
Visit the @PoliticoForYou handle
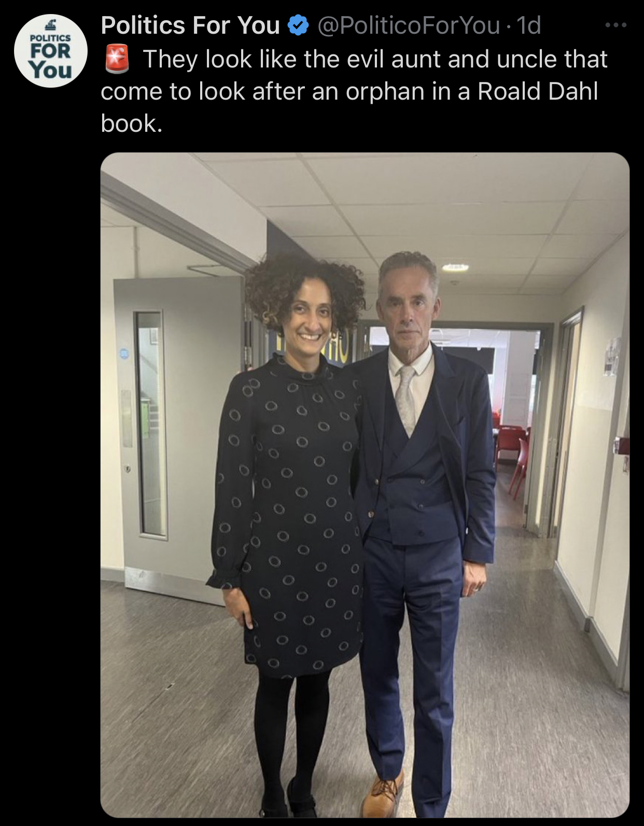[x=409, y=25]
